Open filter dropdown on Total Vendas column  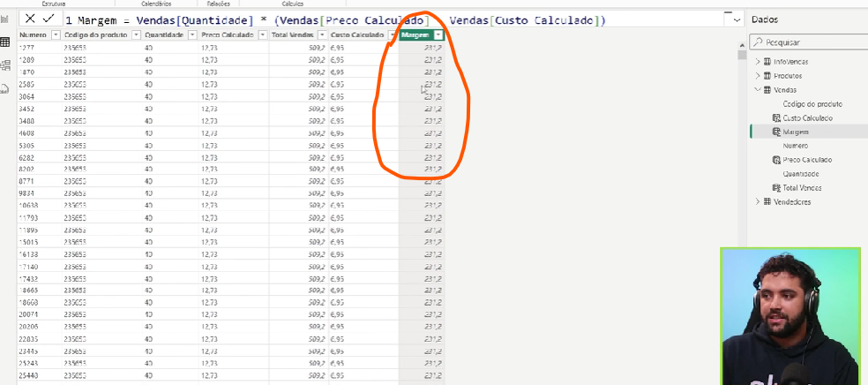pyautogui.click(x=322, y=35)
